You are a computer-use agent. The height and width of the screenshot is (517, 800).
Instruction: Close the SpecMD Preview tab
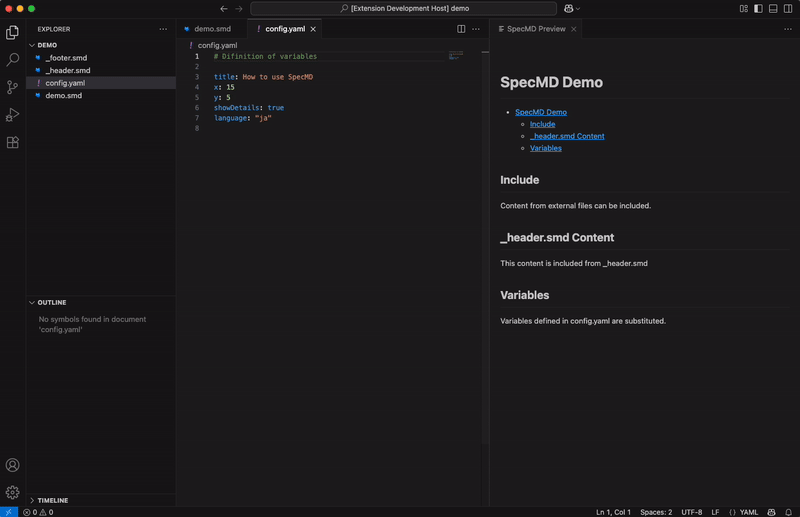pyautogui.click(x=573, y=29)
